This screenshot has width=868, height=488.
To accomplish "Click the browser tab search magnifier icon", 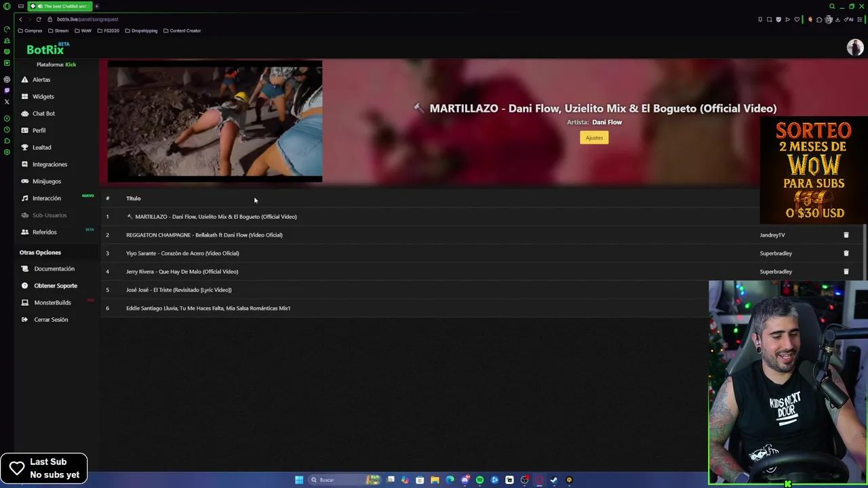I will point(832,6).
